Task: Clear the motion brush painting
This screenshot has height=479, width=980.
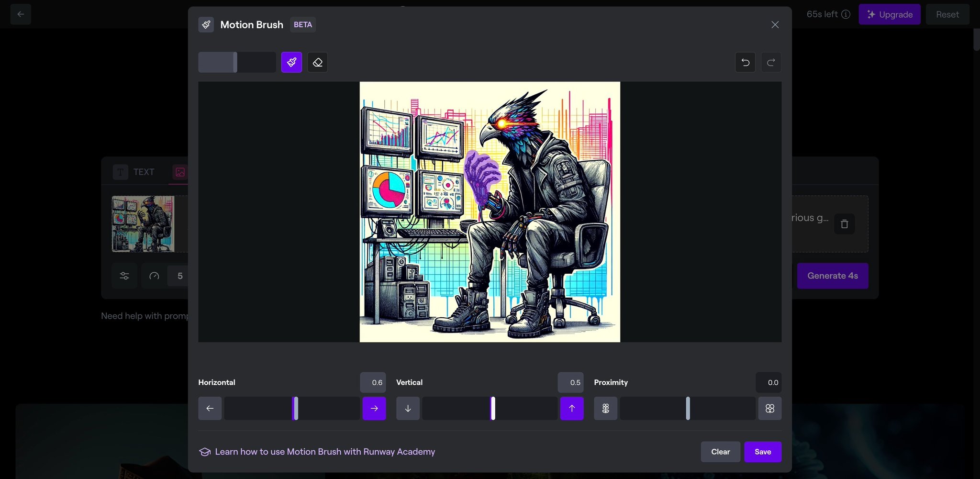Action: pos(721,452)
